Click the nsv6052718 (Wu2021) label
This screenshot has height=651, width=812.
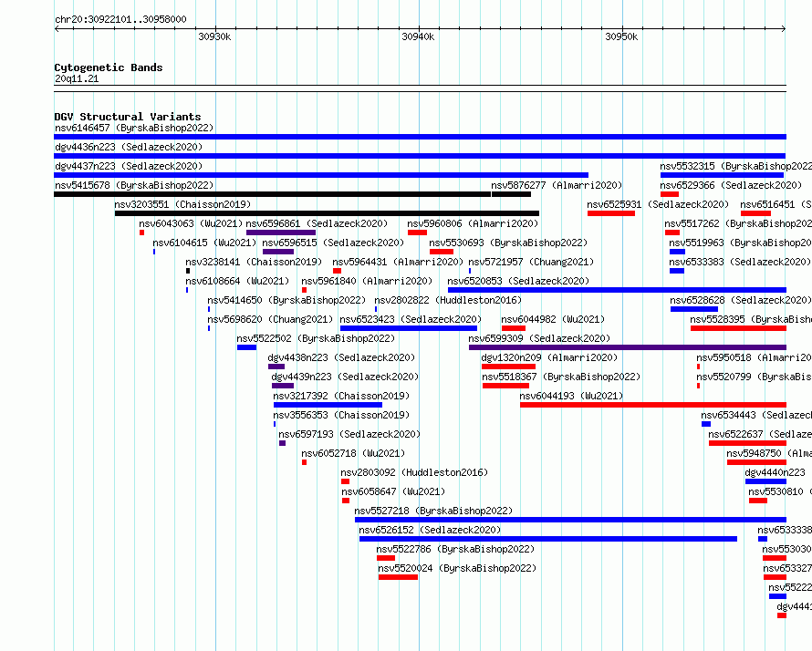(x=353, y=453)
